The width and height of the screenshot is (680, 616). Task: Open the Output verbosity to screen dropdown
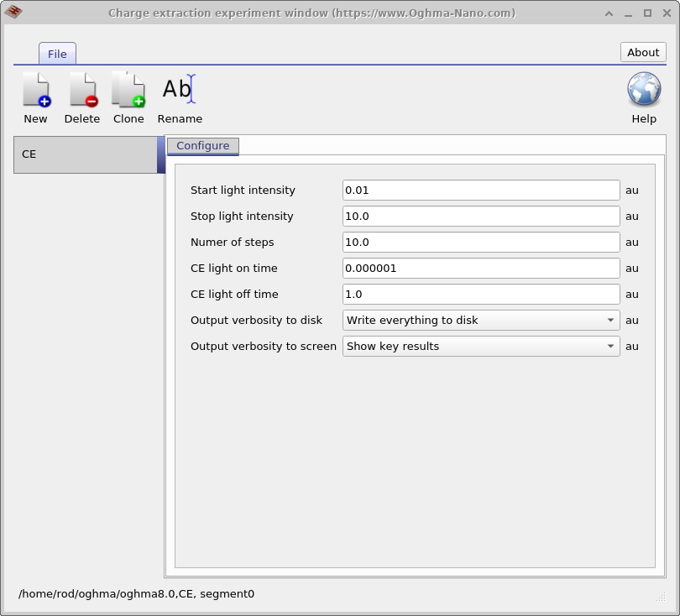(610, 346)
